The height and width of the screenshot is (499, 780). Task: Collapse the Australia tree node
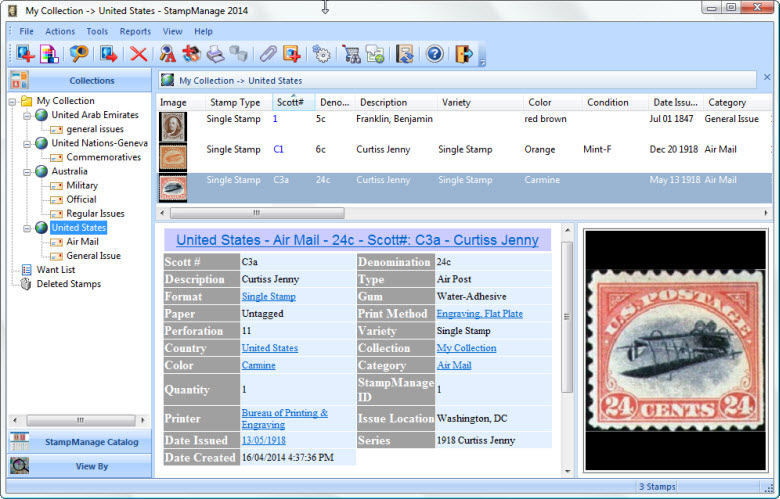pos(27,172)
